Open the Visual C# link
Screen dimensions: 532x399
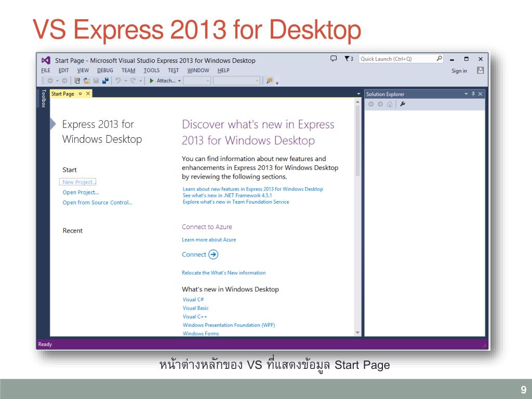click(193, 300)
